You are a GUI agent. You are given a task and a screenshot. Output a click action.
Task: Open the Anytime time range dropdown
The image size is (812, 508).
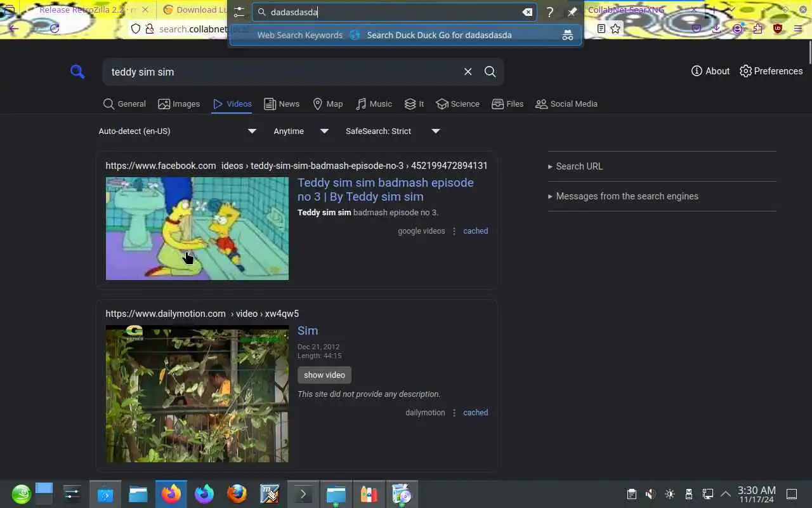[301, 131]
